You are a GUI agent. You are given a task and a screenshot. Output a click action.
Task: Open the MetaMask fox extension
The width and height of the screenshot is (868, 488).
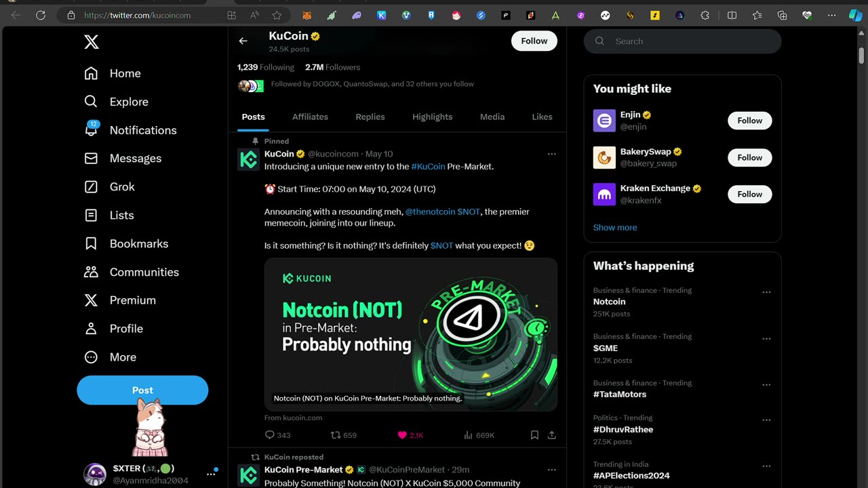point(307,15)
